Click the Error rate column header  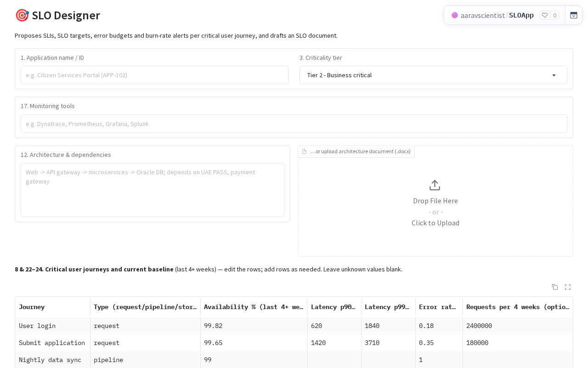[x=439, y=307]
